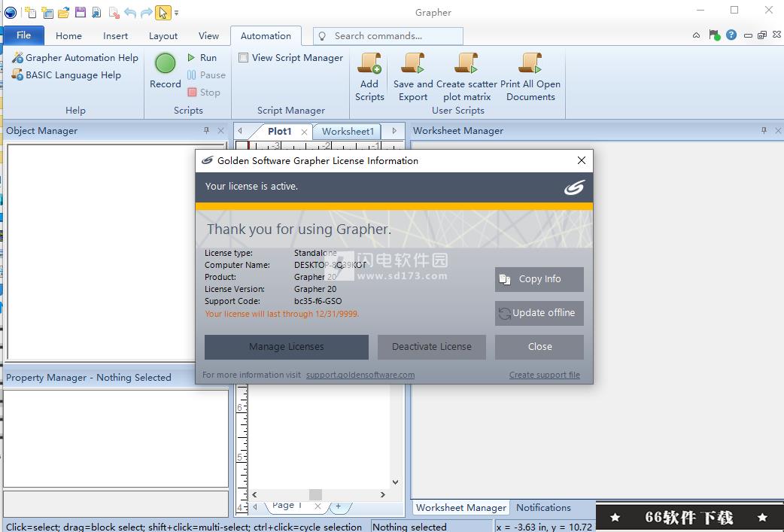Switch to the Home ribbon tab
Screen dimensions: 784x532
point(68,35)
